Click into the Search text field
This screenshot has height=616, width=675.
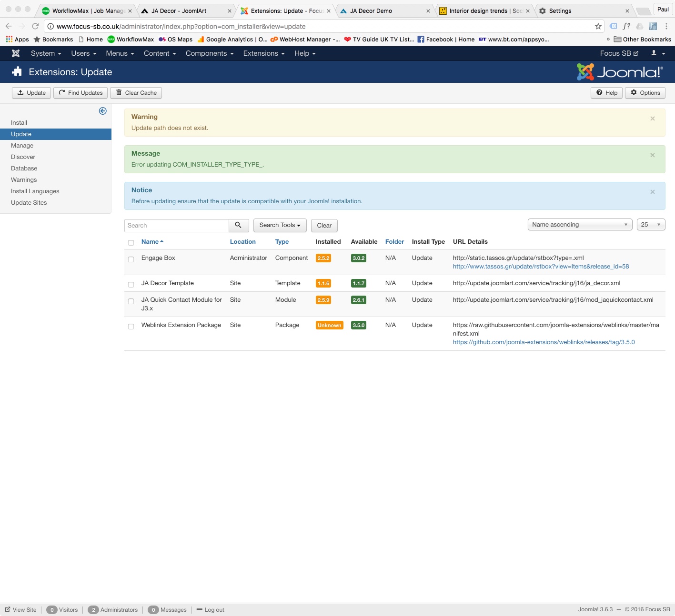[177, 226]
